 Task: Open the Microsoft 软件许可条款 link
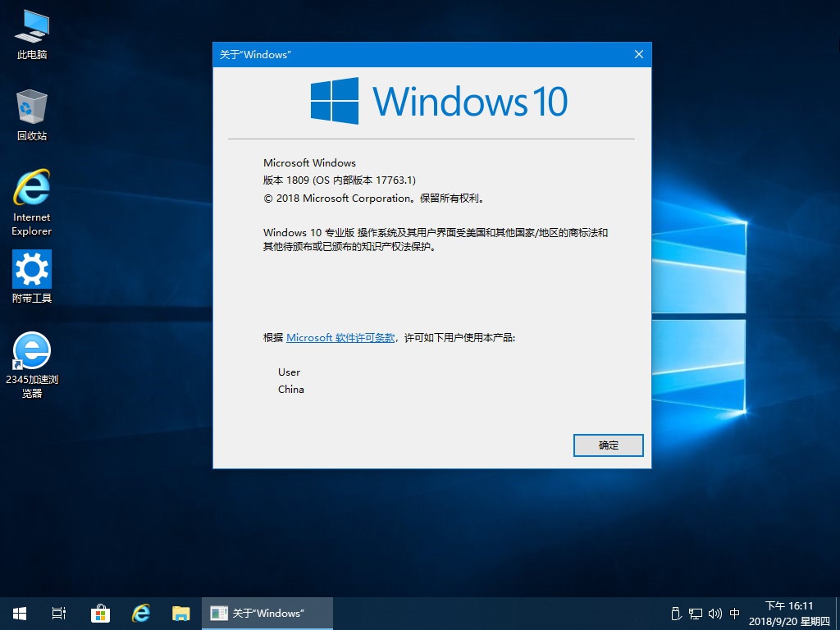click(x=340, y=337)
